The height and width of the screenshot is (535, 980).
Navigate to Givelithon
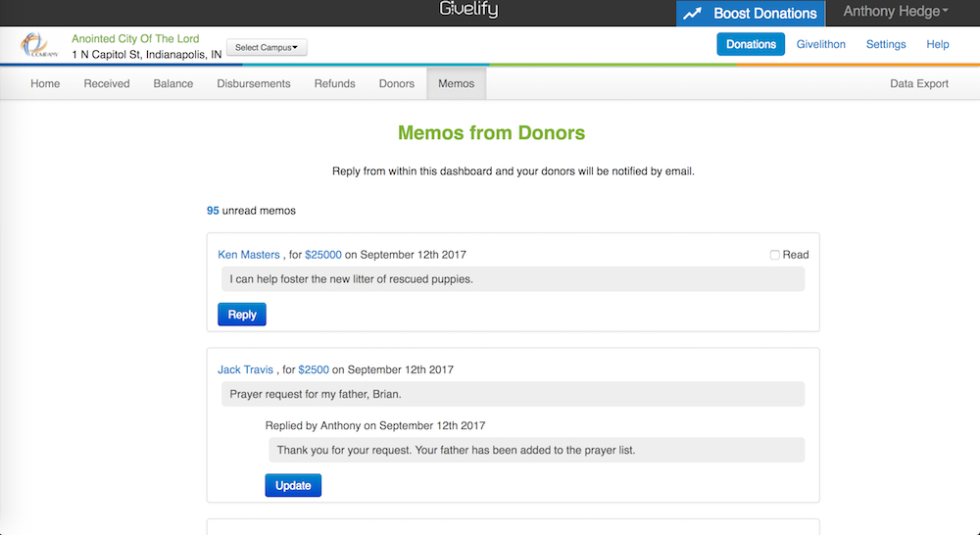pyautogui.click(x=820, y=44)
